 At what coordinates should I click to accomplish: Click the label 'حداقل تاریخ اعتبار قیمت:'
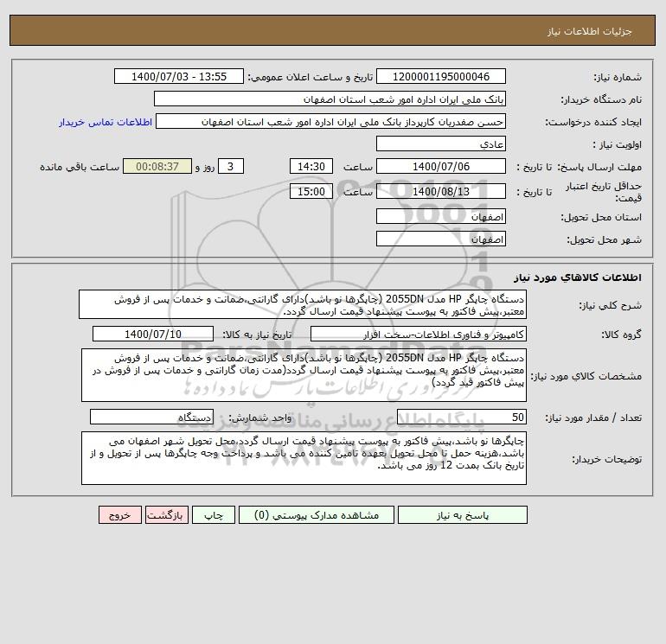[603, 192]
